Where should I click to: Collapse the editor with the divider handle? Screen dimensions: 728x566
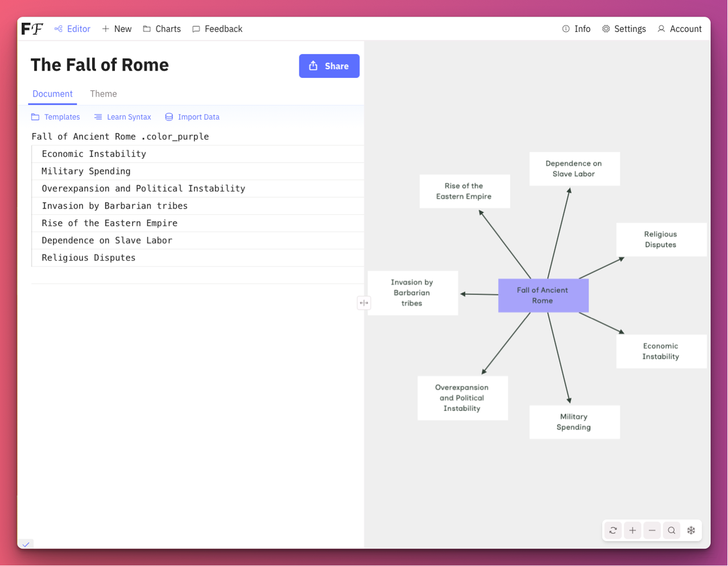pyautogui.click(x=364, y=303)
